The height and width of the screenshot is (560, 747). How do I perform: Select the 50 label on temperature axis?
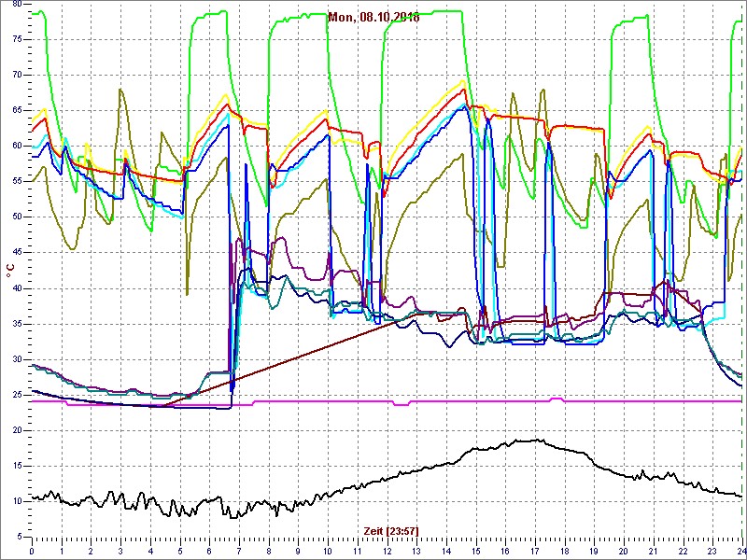pyautogui.click(x=17, y=217)
